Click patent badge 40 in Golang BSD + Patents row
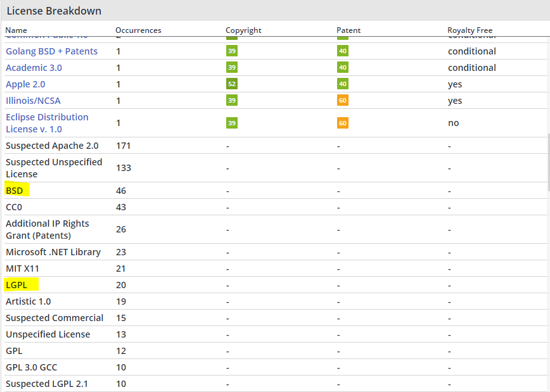Viewport: 550px width, 392px height. [x=342, y=51]
